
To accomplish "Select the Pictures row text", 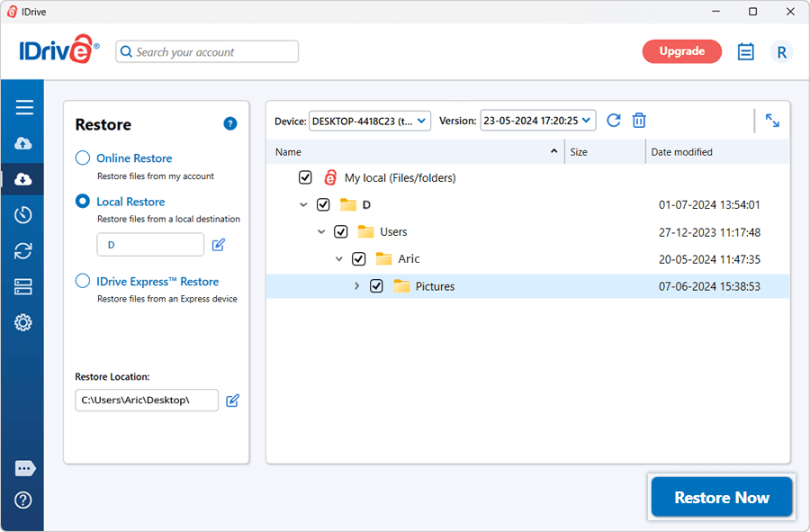I will click(435, 286).
